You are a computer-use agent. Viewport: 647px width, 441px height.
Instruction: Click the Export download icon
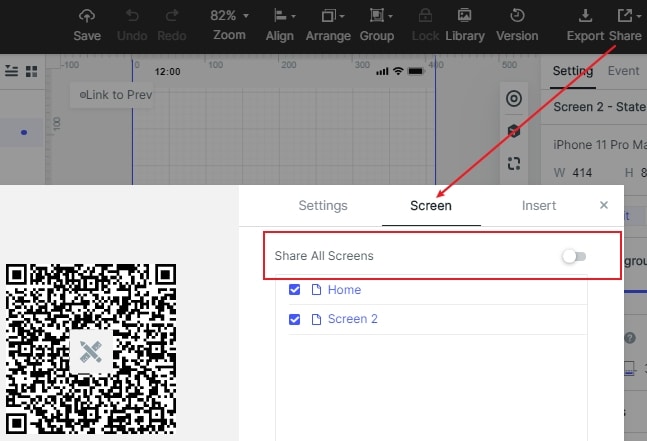click(585, 16)
